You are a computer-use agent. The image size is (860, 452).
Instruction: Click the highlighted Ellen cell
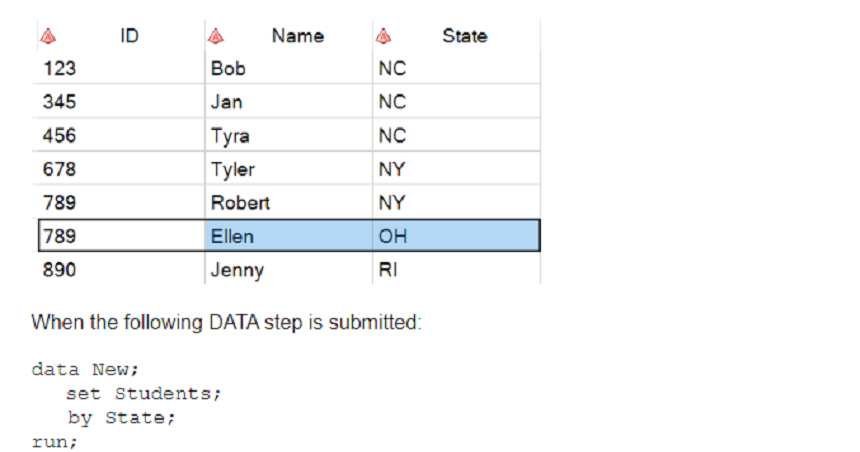tap(288, 236)
